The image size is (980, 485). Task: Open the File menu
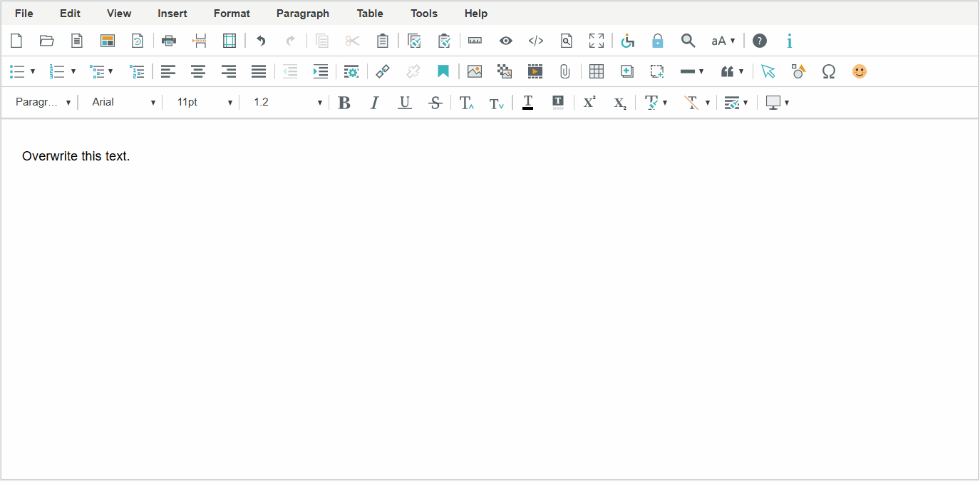24,14
